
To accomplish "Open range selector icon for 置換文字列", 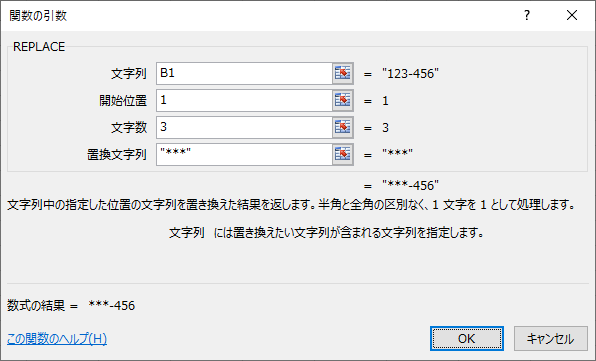I will [343, 154].
